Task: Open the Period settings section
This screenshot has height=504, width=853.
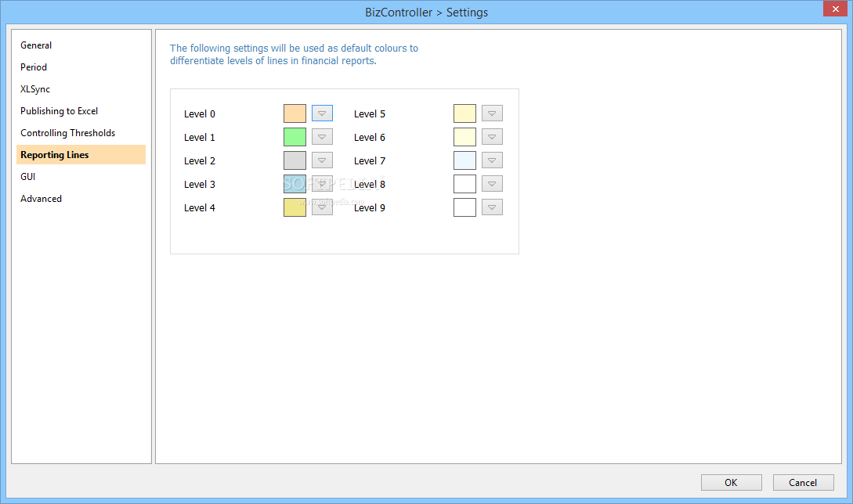Action: click(81, 67)
